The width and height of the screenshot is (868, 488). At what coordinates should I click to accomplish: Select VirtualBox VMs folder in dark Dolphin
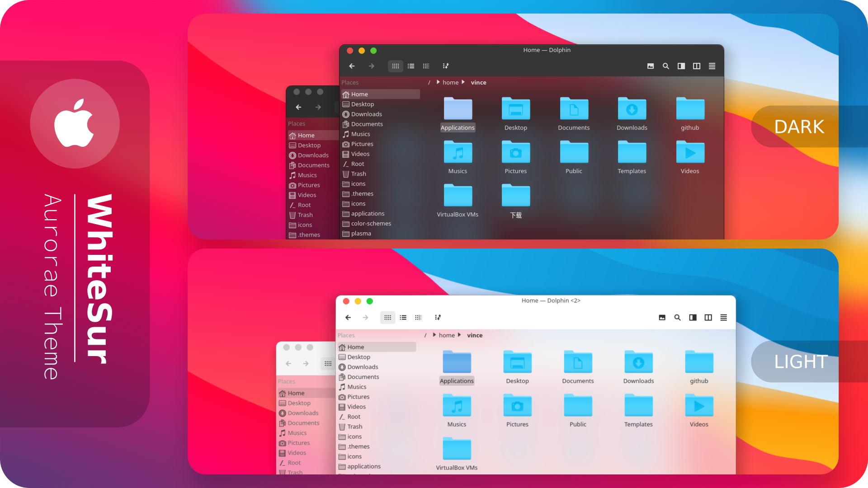tap(458, 201)
